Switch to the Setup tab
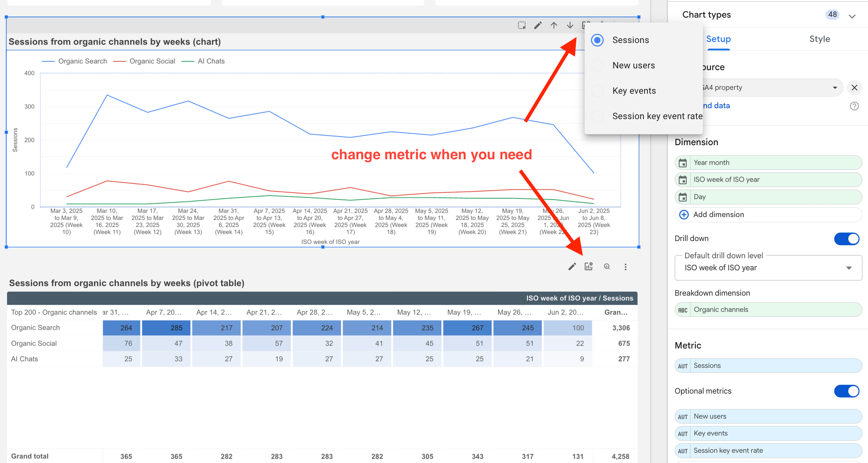The image size is (868, 463). click(718, 39)
